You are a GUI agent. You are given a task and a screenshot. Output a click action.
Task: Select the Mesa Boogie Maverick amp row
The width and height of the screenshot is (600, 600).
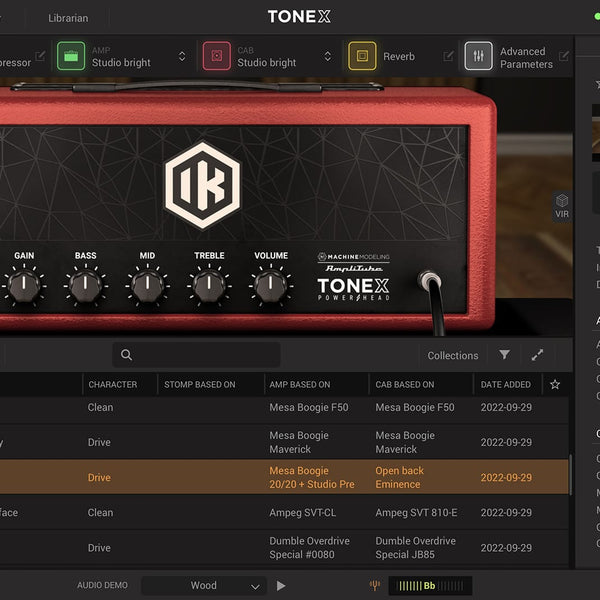coord(284,442)
